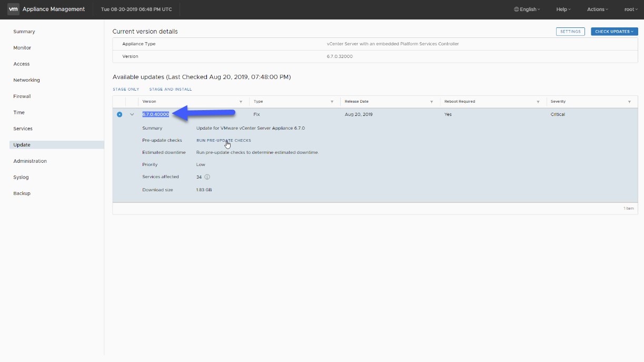The height and width of the screenshot is (362, 644).
Task: Click the Stage and Install link
Action: pyautogui.click(x=171, y=90)
